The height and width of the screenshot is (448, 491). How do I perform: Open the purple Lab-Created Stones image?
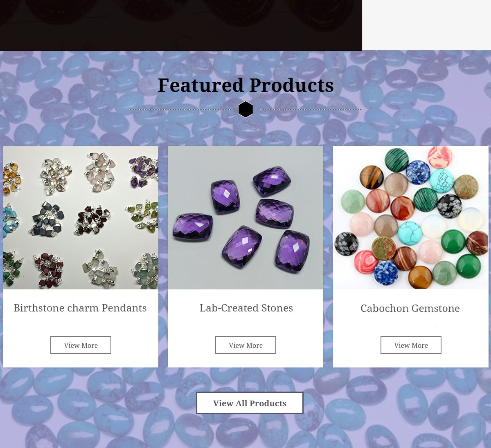click(245, 217)
